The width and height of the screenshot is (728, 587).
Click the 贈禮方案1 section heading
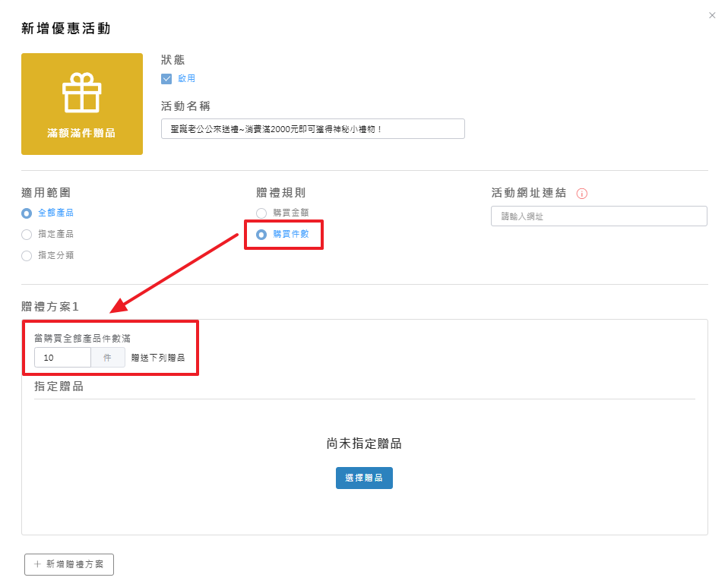pyautogui.click(x=50, y=307)
